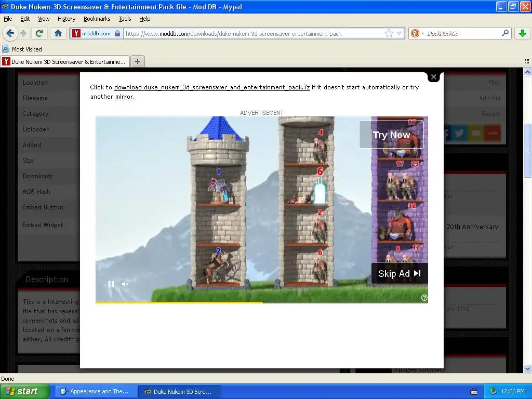Open the Bookmarks menu
This screenshot has height=399, width=532.
97,19
